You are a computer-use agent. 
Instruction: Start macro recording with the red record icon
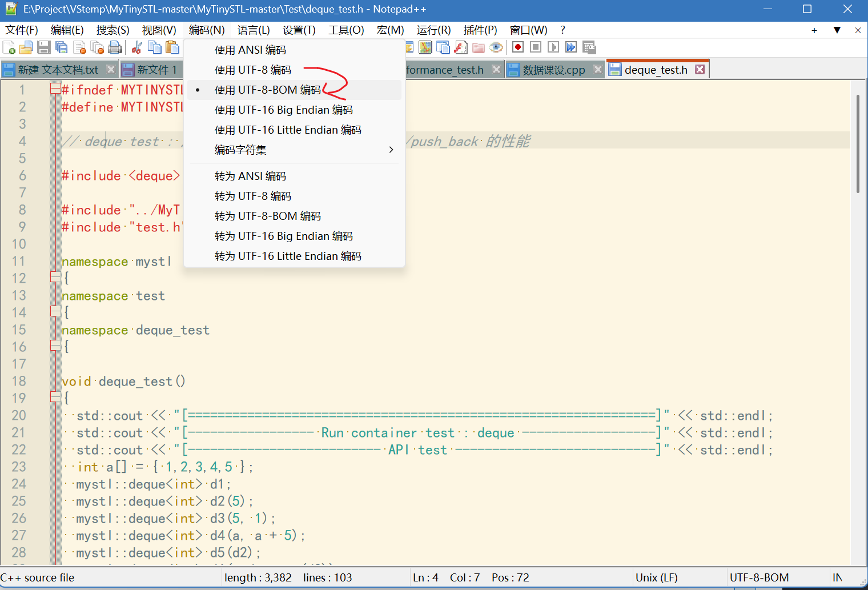(517, 47)
